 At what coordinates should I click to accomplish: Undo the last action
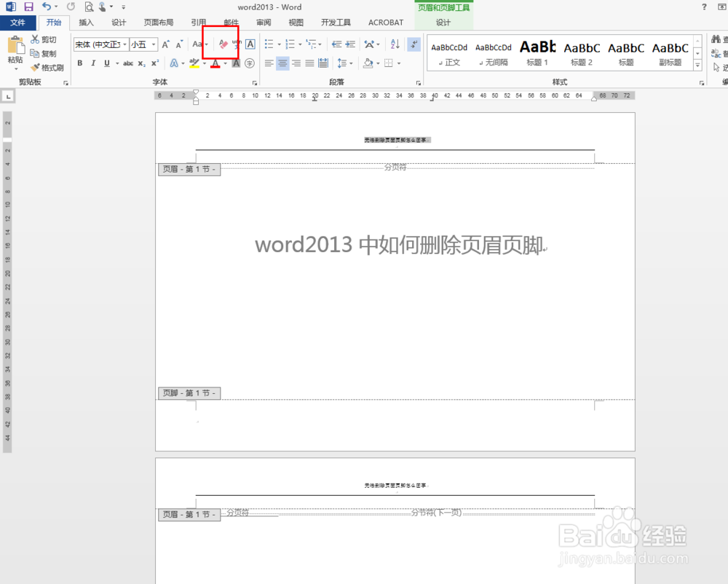[47, 7]
